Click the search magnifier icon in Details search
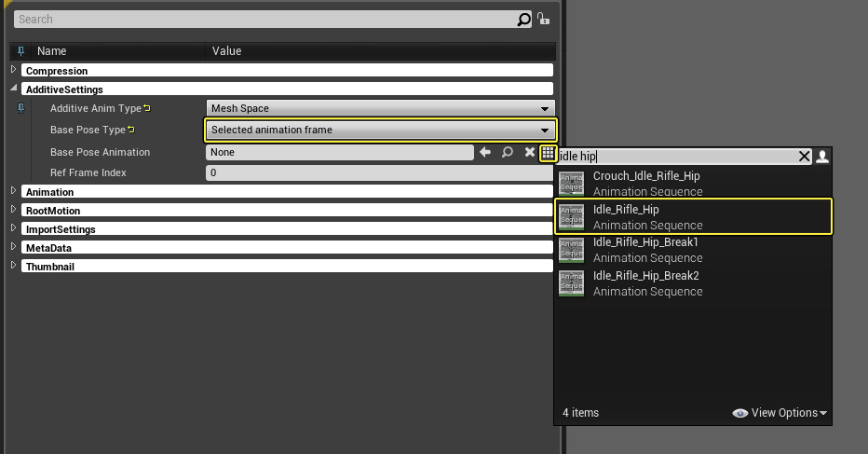This screenshot has height=454, width=868. point(523,20)
